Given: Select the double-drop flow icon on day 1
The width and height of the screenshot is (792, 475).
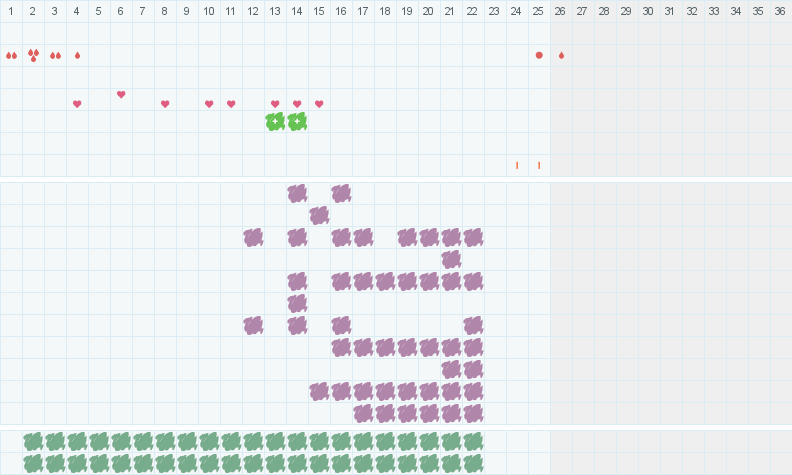Looking at the screenshot, I should (x=11, y=55).
